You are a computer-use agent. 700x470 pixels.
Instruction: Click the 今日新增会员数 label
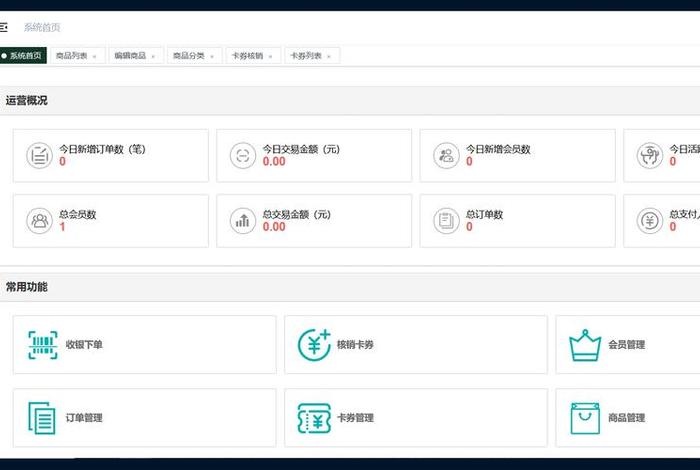tap(498, 149)
